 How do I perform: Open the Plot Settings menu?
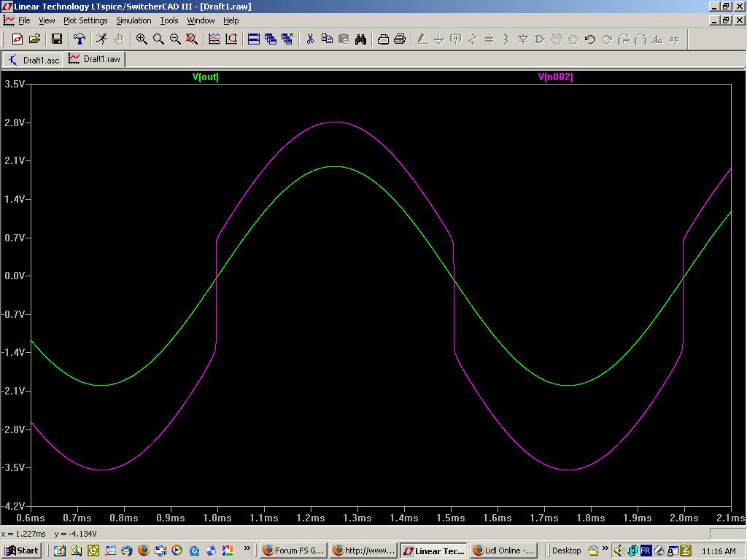point(85,20)
